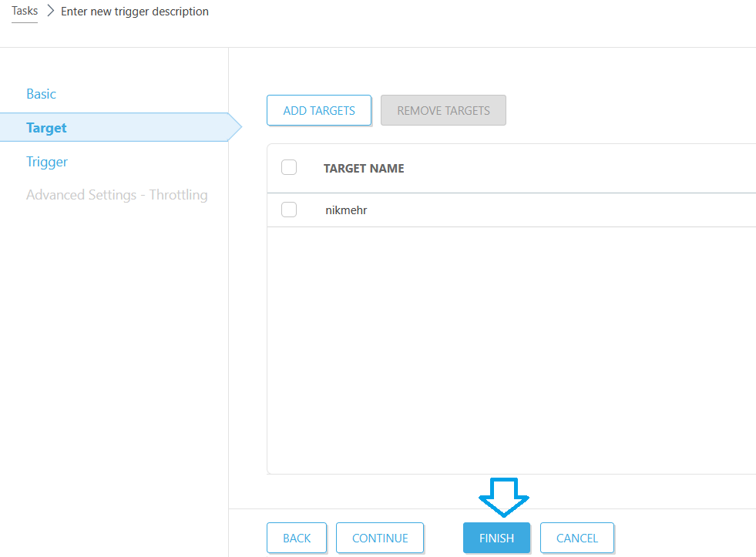The height and width of the screenshot is (557, 756).
Task: Switch to the Trigger section
Action: tap(47, 162)
